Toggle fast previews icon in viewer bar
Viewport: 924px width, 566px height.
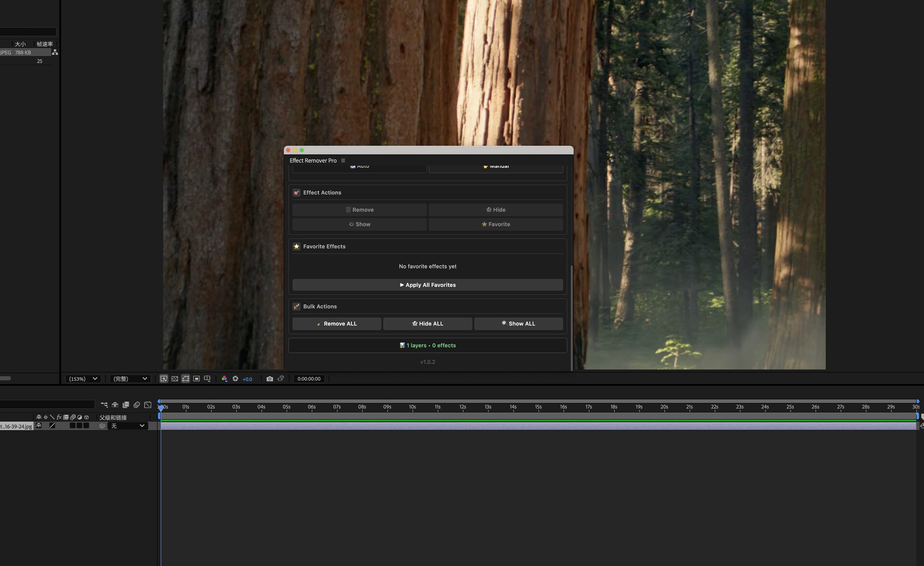pyautogui.click(x=164, y=379)
